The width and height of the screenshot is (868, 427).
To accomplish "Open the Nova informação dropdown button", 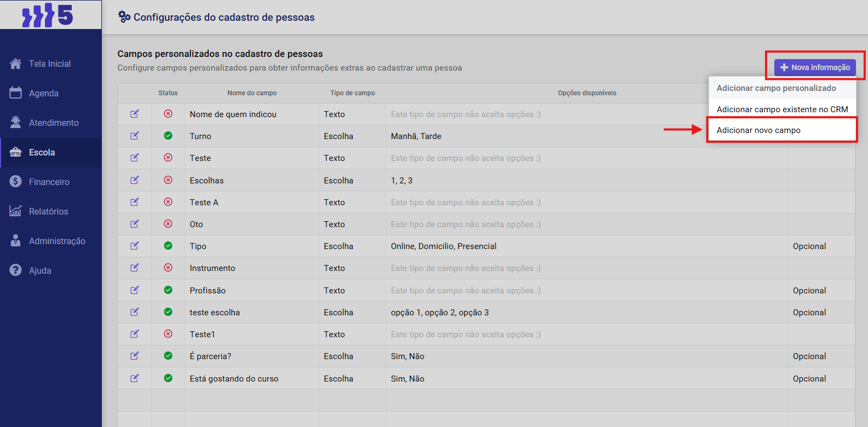I will [815, 67].
